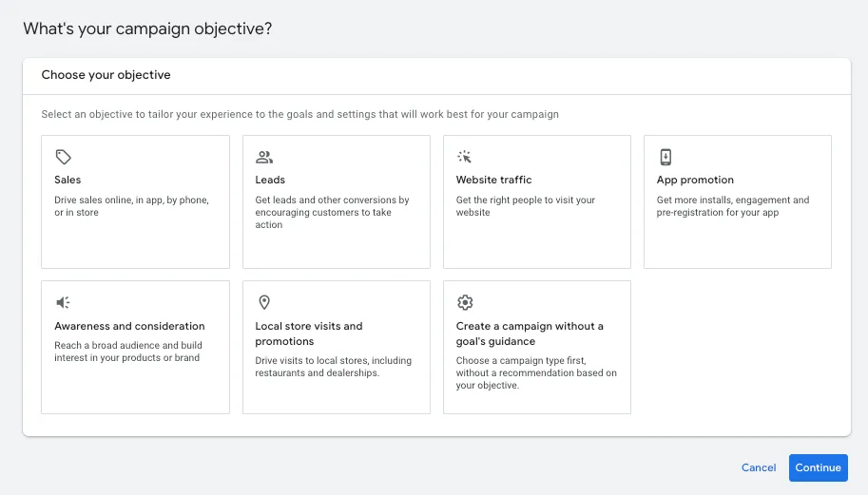Continue to the next step
868x495 pixels.
pos(819,467)
